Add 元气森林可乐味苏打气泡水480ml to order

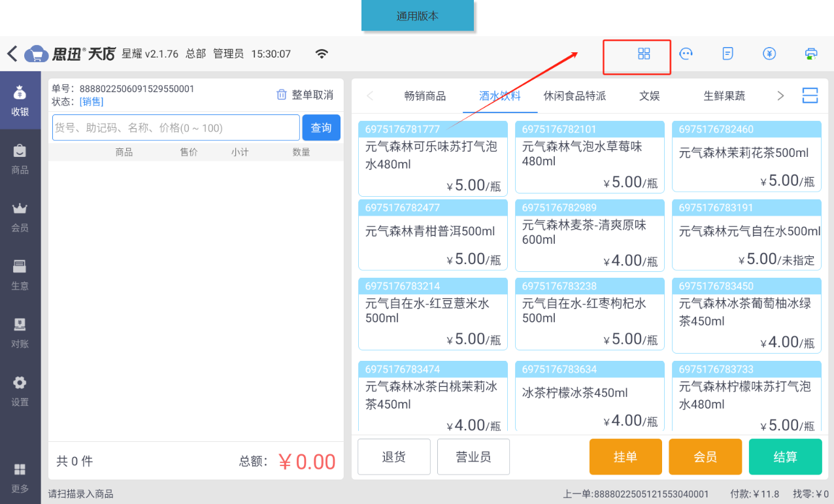coord(433,158)
